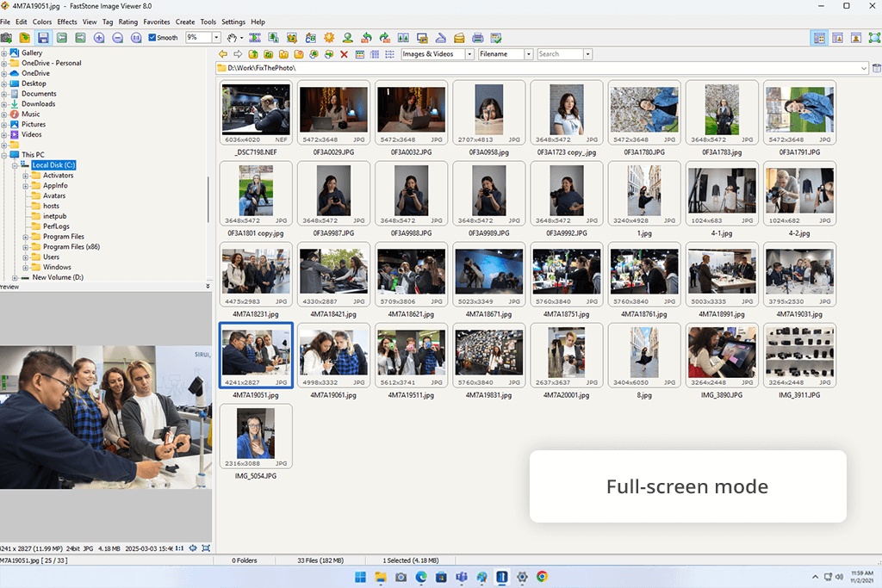Open the Rating menu
The image size is (882, 588).
[127, 22]
